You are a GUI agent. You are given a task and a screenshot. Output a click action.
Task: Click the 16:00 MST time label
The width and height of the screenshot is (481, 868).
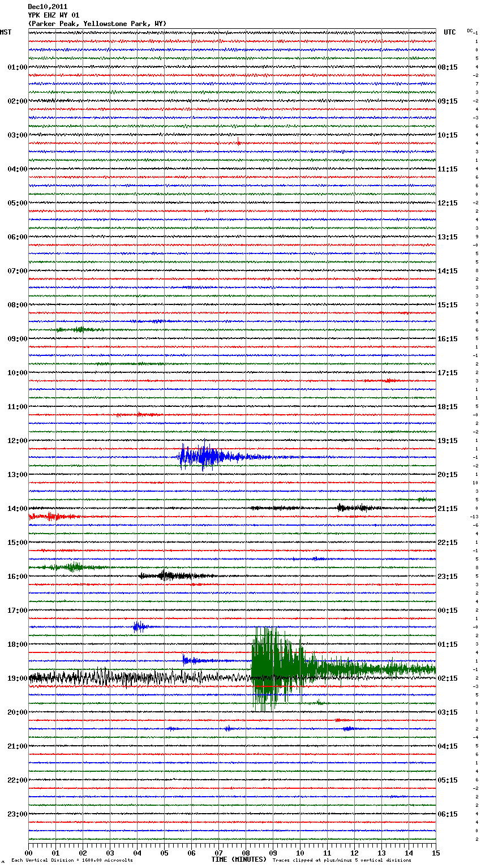click(x=18, y=577)
